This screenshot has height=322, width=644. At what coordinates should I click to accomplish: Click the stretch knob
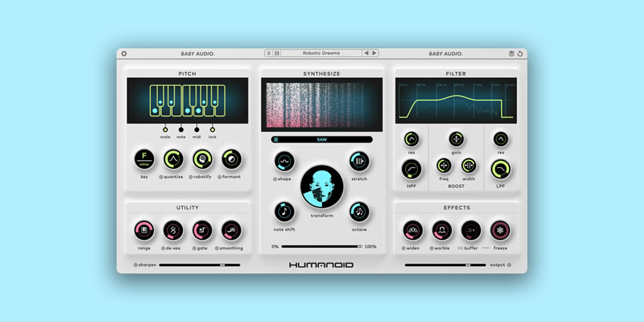(x=359, y=161)
